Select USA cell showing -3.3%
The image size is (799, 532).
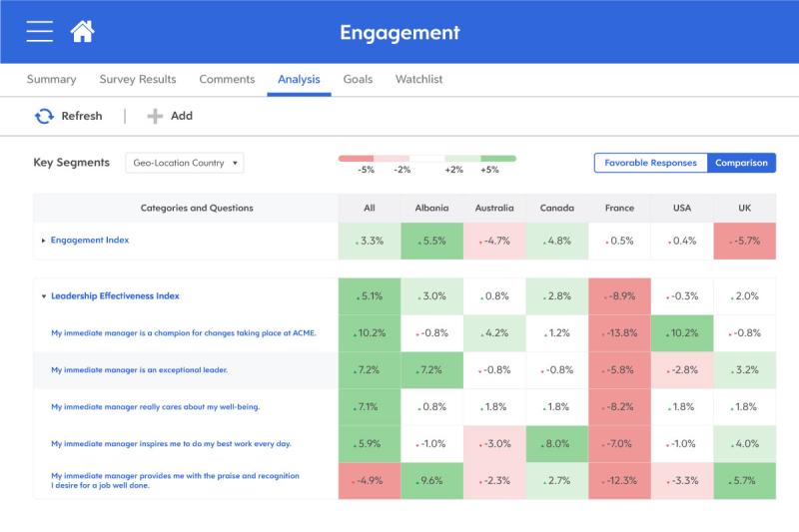[682, 480]
